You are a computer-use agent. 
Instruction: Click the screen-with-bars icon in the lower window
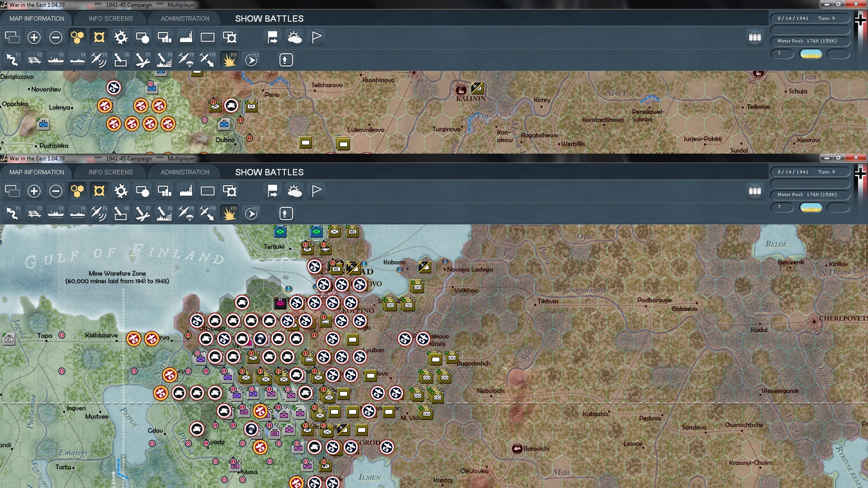tap(164, 191)
